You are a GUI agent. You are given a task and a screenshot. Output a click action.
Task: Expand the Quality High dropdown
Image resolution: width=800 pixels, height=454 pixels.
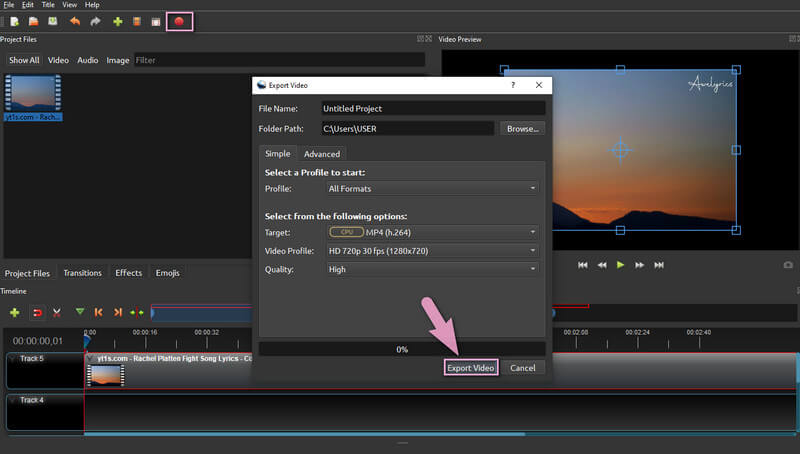(x=432, y=269)
